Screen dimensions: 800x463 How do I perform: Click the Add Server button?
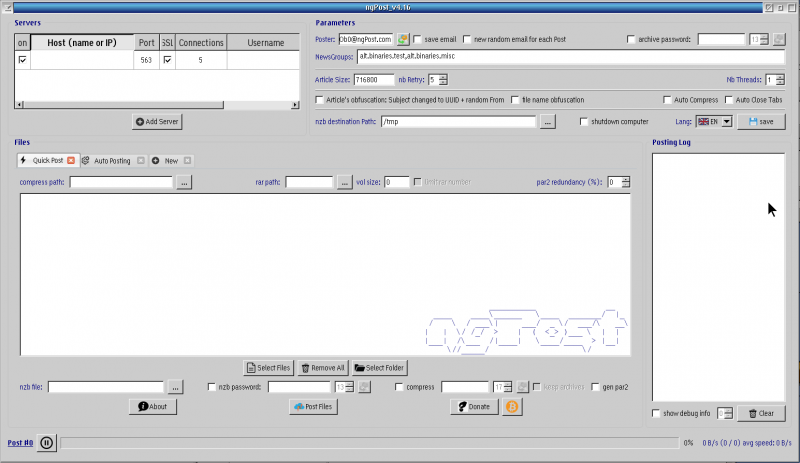(x=157, y=121)
